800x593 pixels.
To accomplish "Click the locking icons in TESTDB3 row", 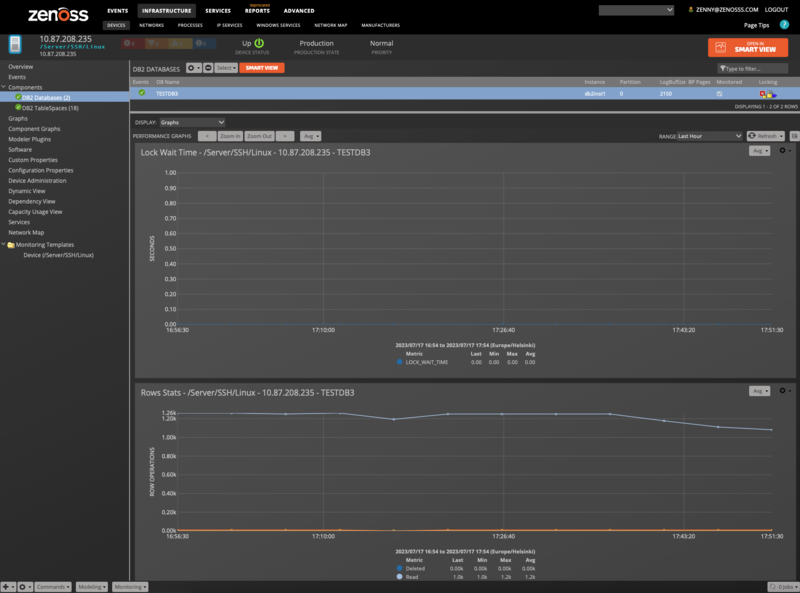I will pos(768,93).
